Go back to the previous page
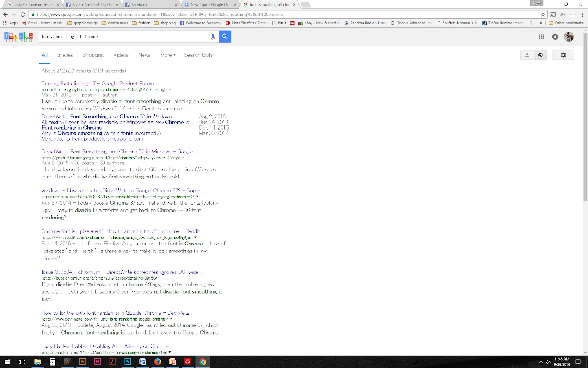 [x=5, y=14]
